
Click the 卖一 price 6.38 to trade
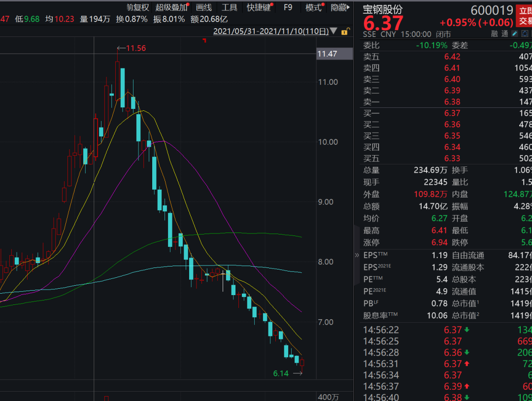tap(453, 102)
